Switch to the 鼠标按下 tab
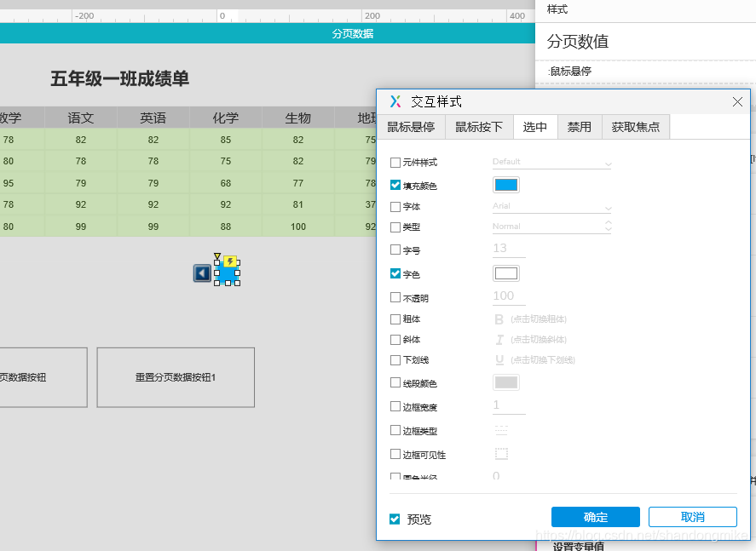 (x=479, y=127)
